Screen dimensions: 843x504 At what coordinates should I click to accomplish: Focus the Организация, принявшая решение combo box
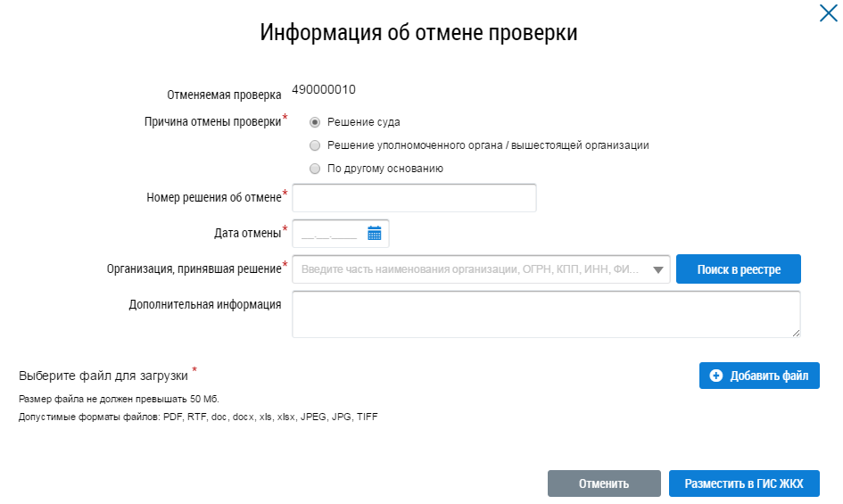(471, 269)
